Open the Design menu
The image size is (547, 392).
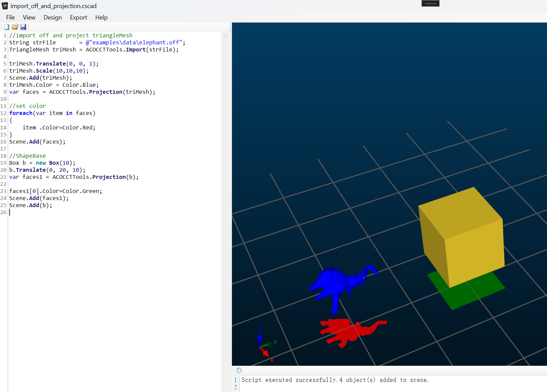[x=53, y=17]
